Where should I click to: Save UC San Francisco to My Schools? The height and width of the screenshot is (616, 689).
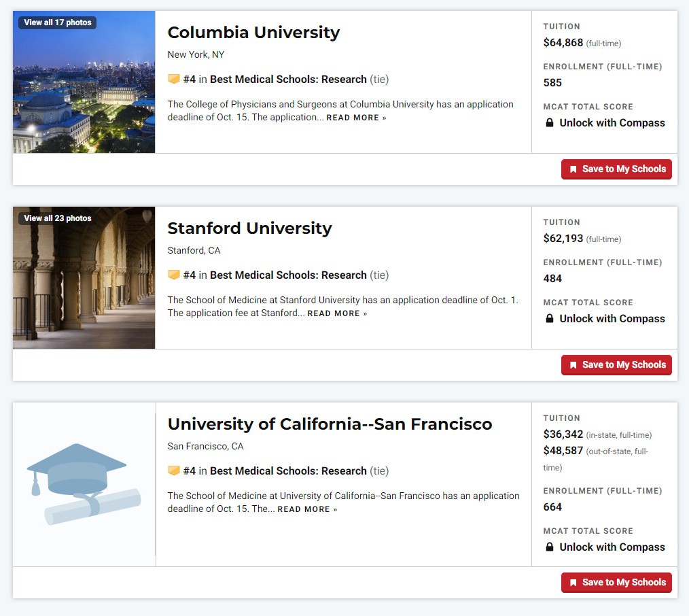616,582
